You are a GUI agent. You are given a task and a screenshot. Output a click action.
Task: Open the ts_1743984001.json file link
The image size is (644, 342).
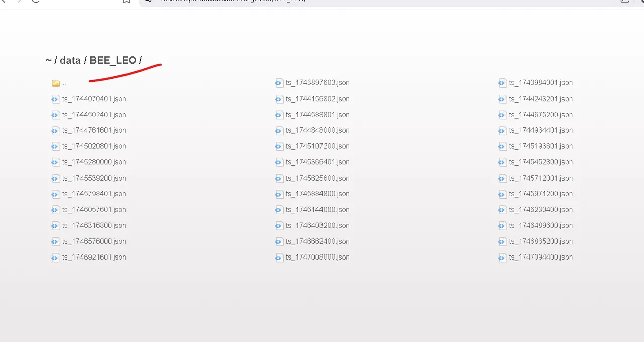click(540, 83)
